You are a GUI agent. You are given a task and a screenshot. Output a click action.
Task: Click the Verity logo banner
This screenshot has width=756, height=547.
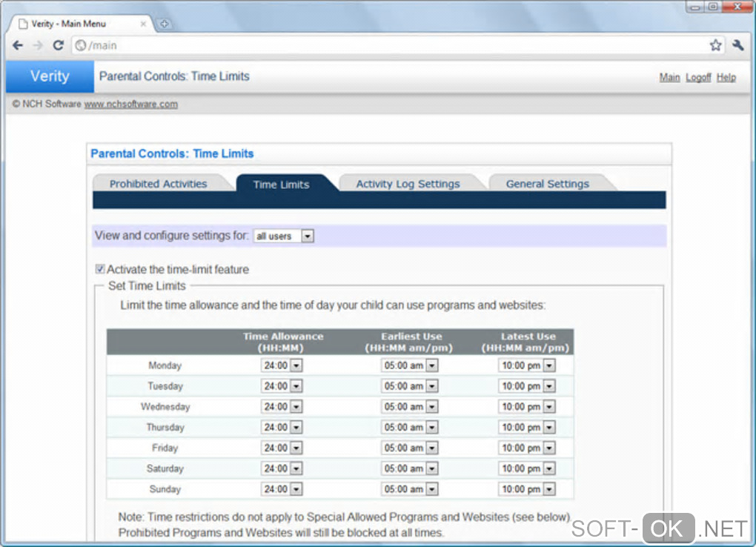click(x=50, y=76)
